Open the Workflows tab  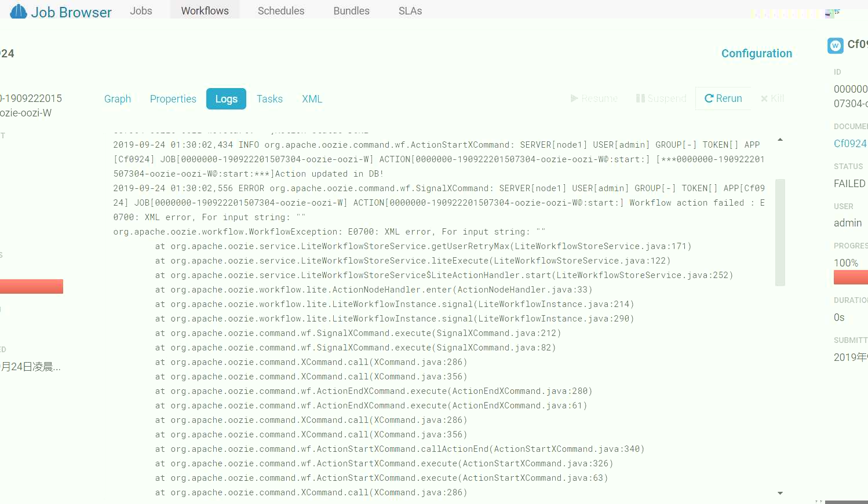[x=205, y=10]
